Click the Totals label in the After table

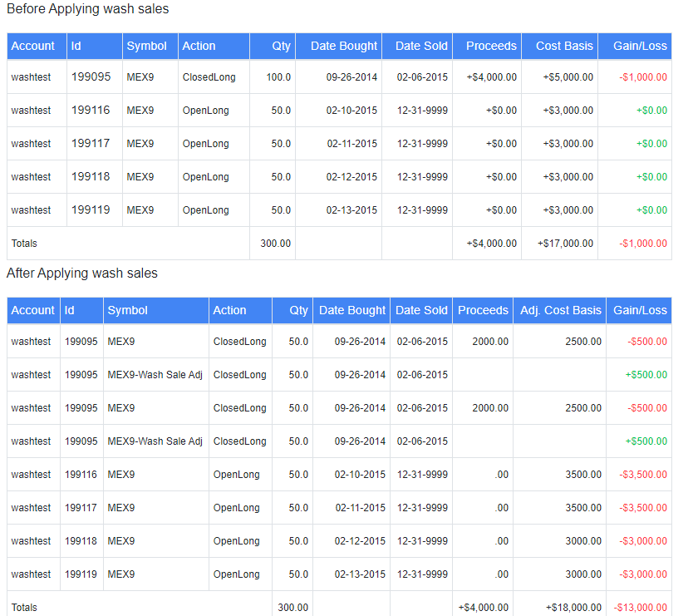(x=24, y=608)
